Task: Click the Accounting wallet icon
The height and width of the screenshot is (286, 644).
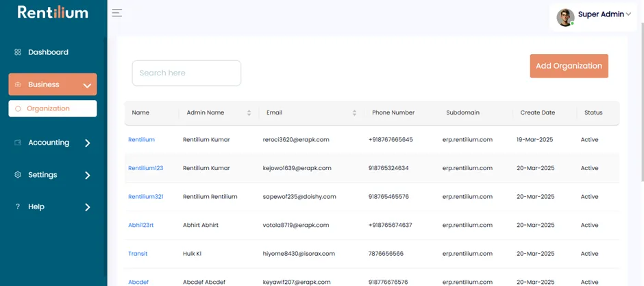Action: click(x=18, y=143)
